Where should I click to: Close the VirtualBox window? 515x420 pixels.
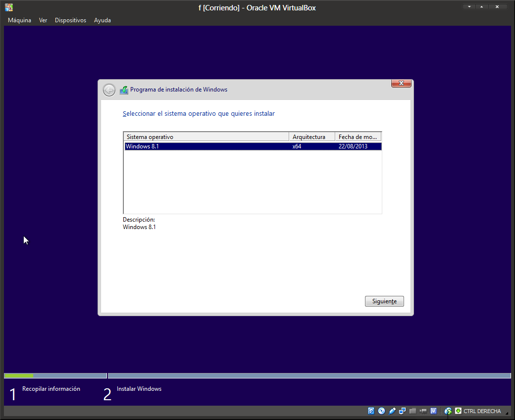tap(497, 6)
